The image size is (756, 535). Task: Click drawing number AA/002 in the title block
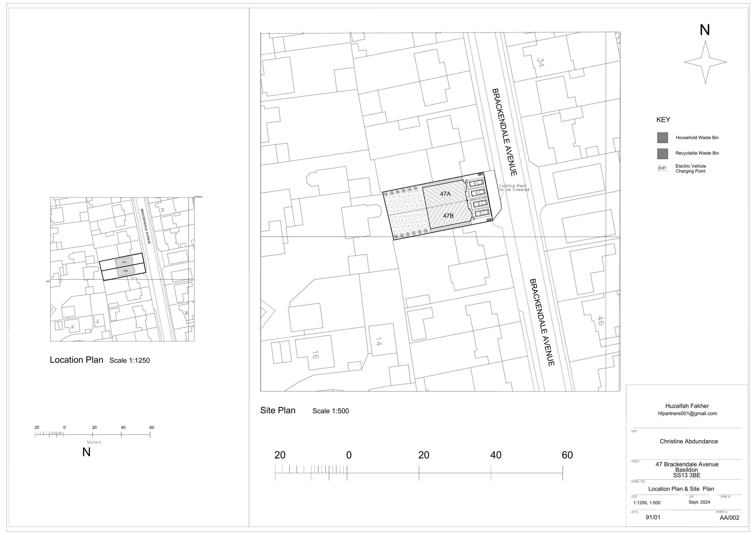729,518
